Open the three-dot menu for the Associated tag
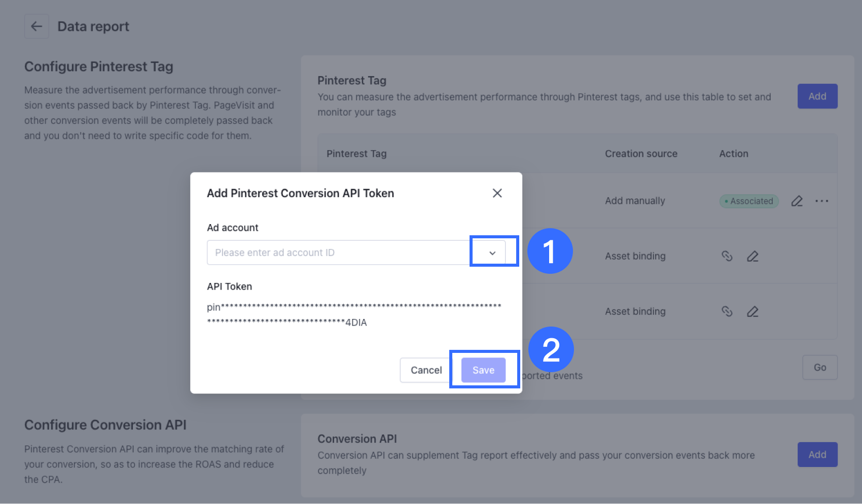The image size is (862, 504). [822, 201]
